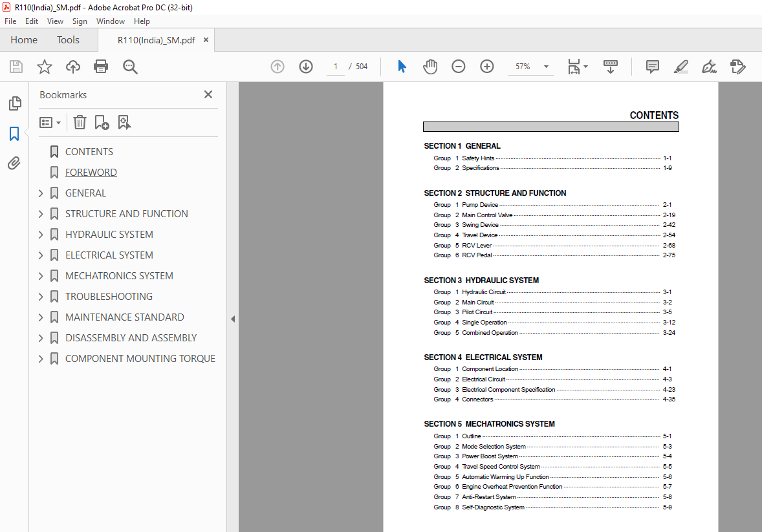Click 'Electrical Circuit' contents entry
Image resolution: width=762 pixels, height=532 pixels.
click(x=484, y=379)
